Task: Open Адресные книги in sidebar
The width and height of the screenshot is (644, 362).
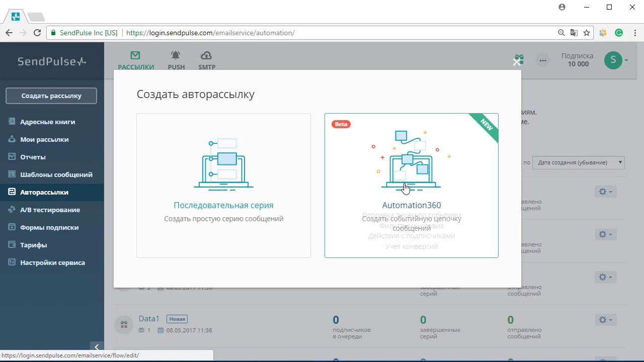Action: pyautogui.click(x=47, y=122)
